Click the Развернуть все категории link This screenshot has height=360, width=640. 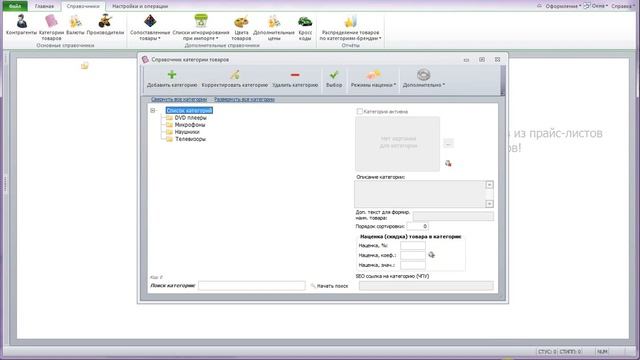[244, 99]
